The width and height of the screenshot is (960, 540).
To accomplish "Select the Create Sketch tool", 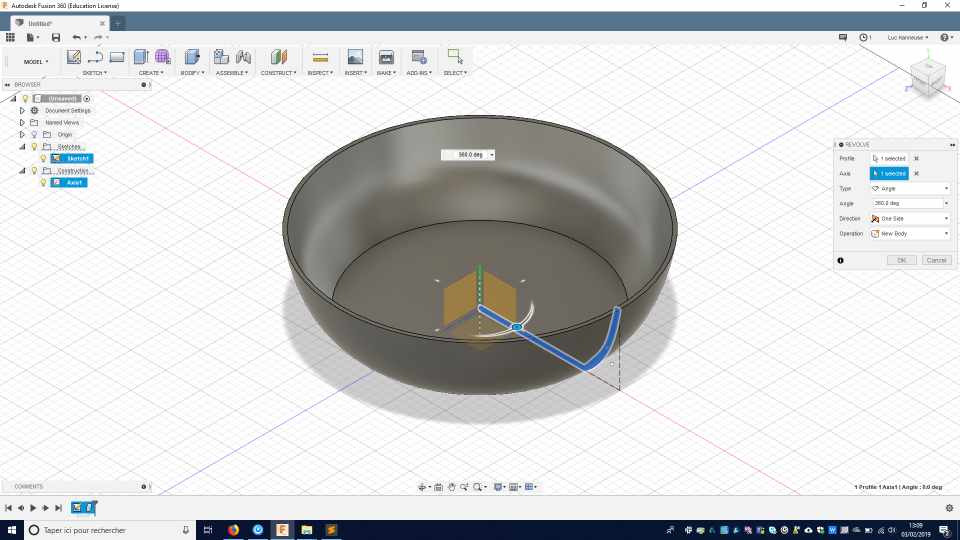I will coord(74,57).
